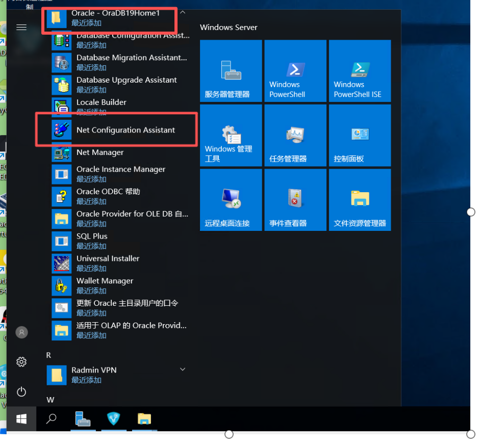Click the taskbar search magnifier
Image resolution: width=479 pixels, height=448 pixels.
point(52,419)
